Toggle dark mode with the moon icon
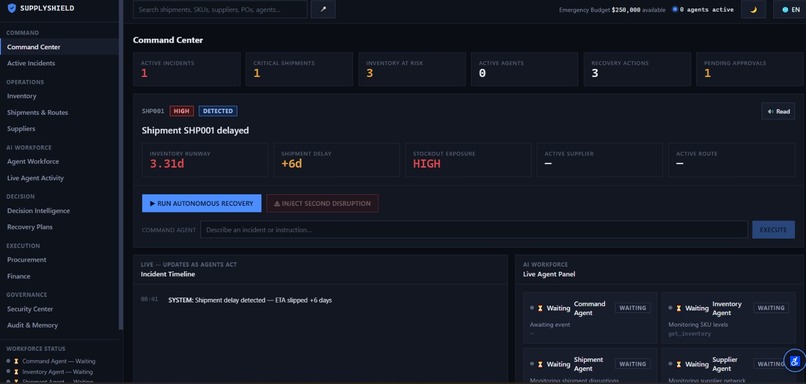 754,9
